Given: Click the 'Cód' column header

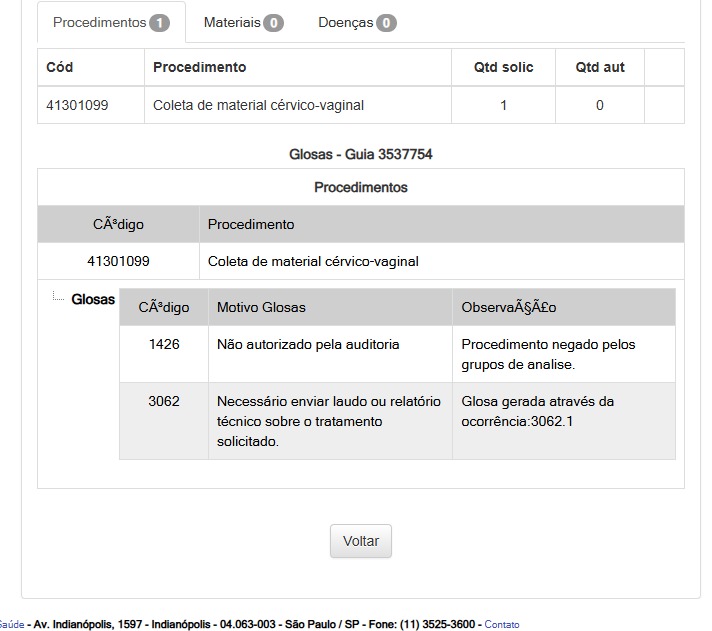Looking at the screenshot, I should click(x=59, y=67).
